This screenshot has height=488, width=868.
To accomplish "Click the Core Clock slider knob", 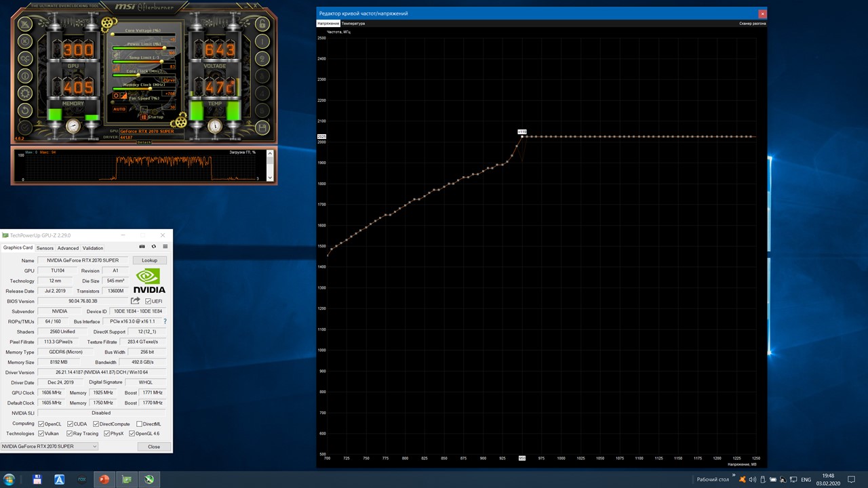I will pos(138,75).
